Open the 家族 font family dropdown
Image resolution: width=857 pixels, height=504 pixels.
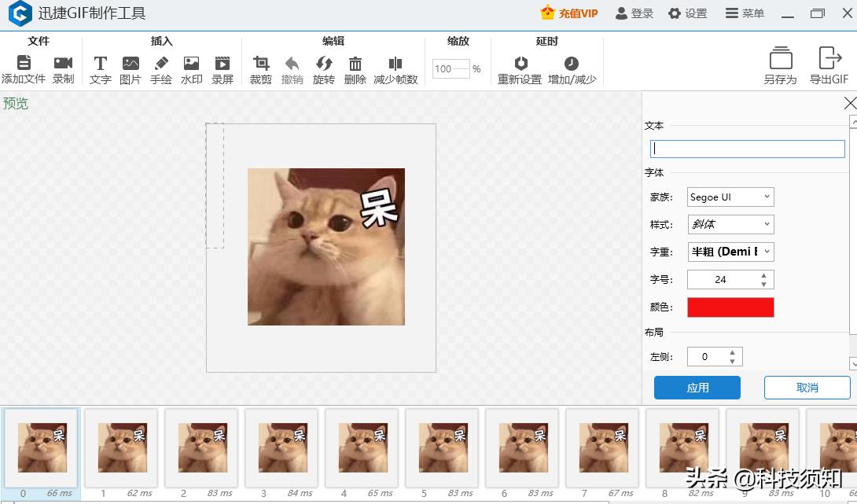click(730, 197)
